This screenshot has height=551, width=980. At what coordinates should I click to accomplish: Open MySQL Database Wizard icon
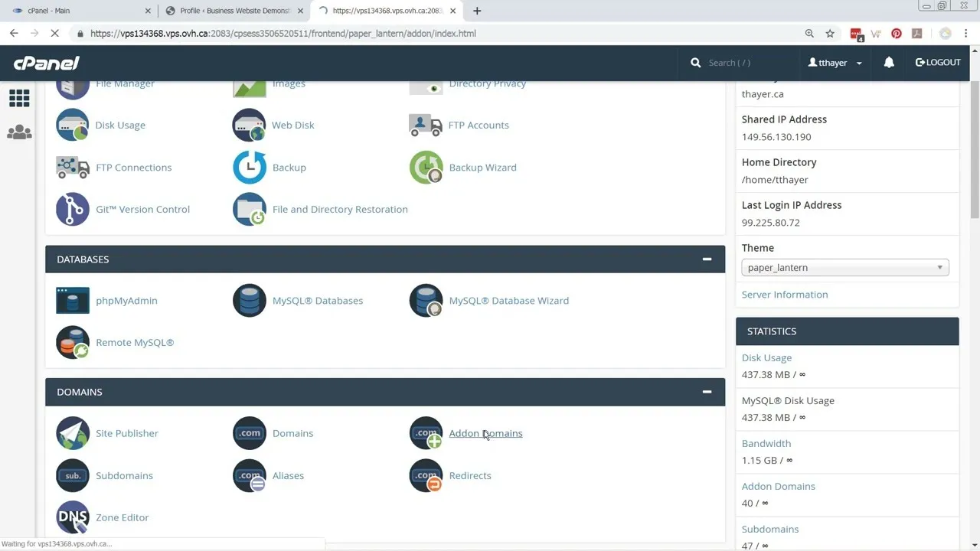coord(426,300)
